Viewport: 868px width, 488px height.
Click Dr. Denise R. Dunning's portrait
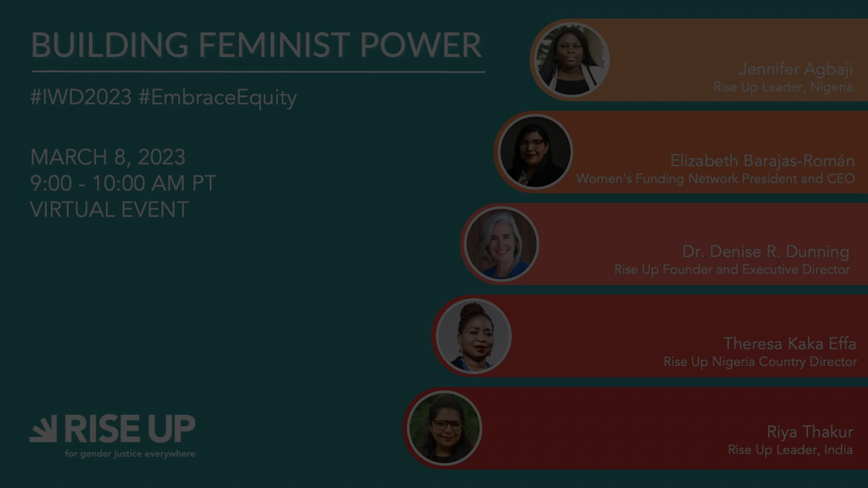tap(501, 244)
